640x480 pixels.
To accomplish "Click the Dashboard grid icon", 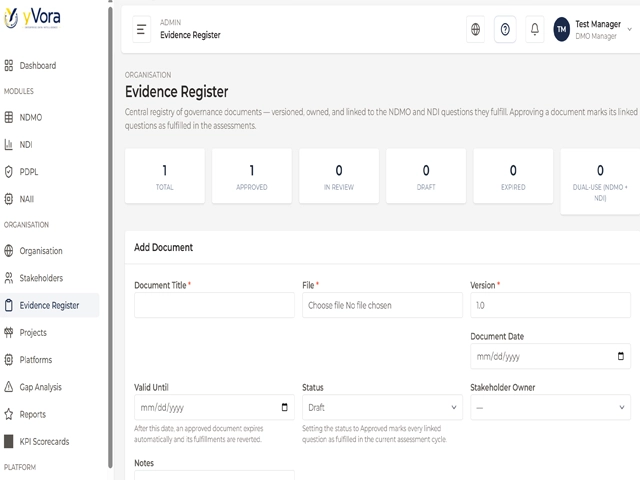I will click(x=9, y=65).
